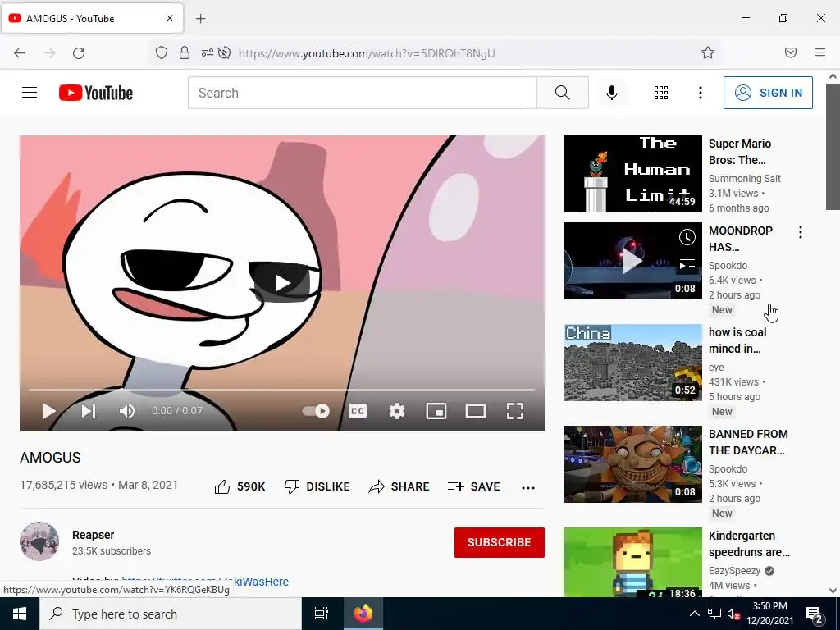Close the AMOGUS YouTube tab
Screen dimensions: 840x630
point(170,18)
